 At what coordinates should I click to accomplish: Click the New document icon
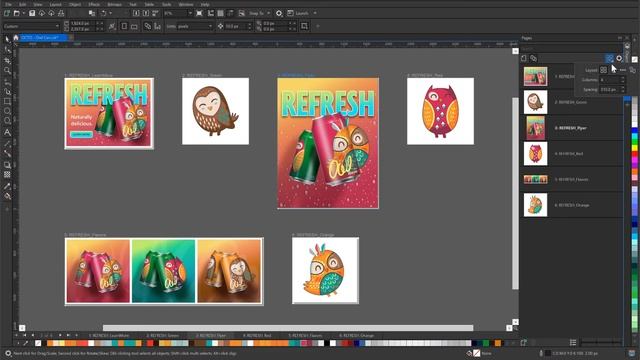7,13
